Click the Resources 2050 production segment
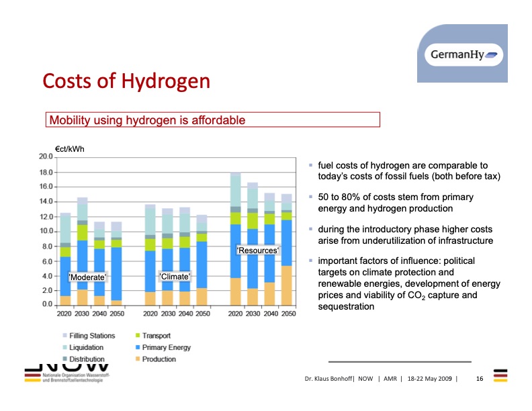 tap(287, 285)
